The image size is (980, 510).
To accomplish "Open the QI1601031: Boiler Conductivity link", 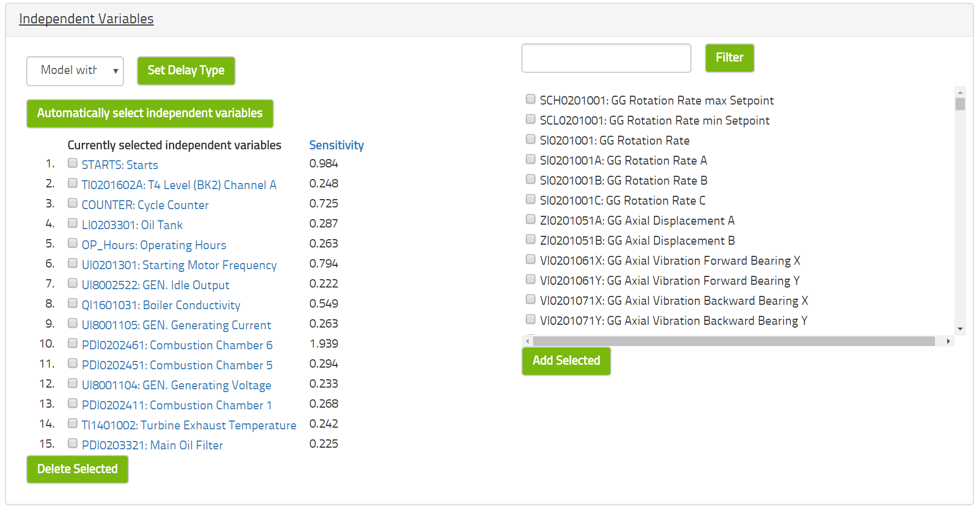I will coord(161,305).
